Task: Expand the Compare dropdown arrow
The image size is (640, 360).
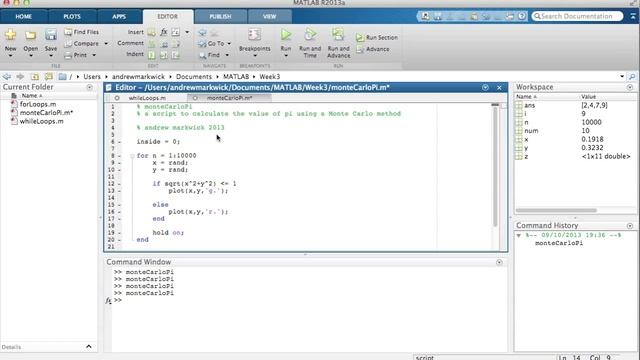Action: [106, 44]
